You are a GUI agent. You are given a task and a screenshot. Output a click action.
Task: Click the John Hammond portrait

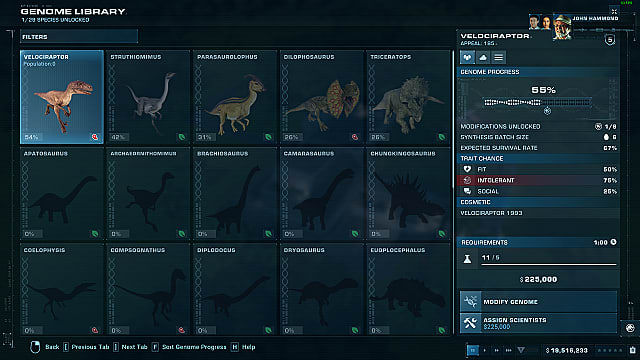562,27
